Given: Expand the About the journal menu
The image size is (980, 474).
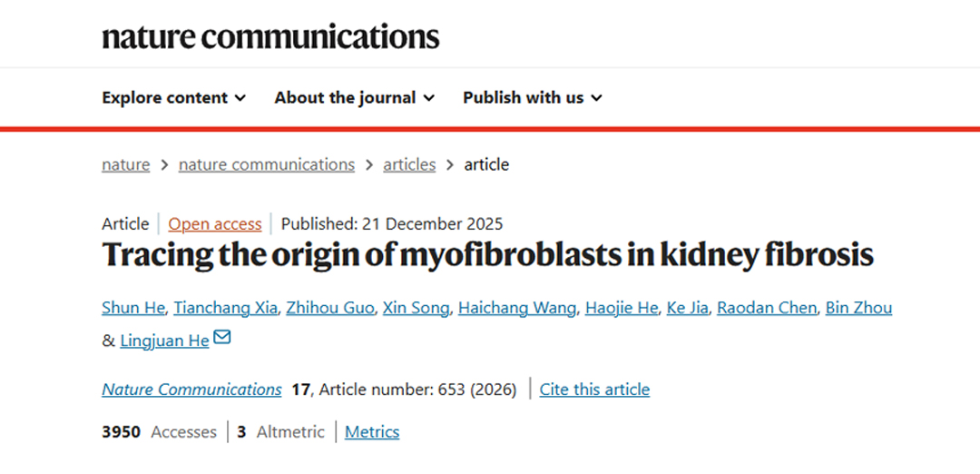Looking at the screenshot, I should (x=354, y=97).
